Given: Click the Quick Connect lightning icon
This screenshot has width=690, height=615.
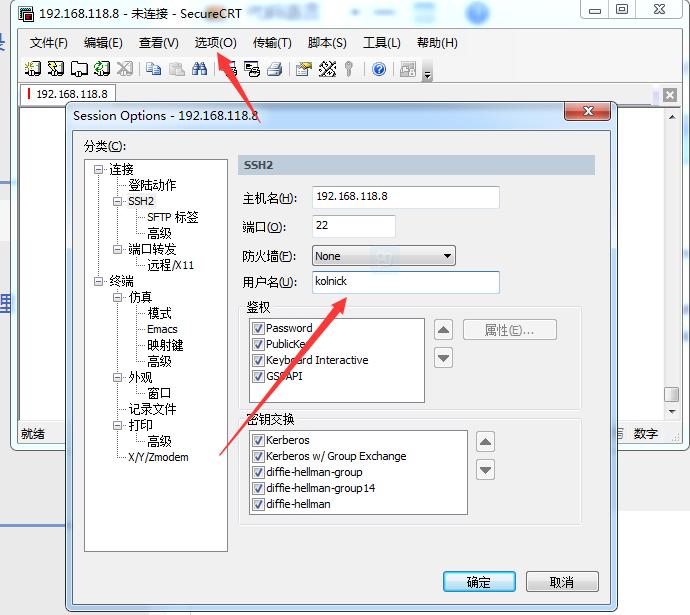Looking at the screenshot, I should [56, 69].
